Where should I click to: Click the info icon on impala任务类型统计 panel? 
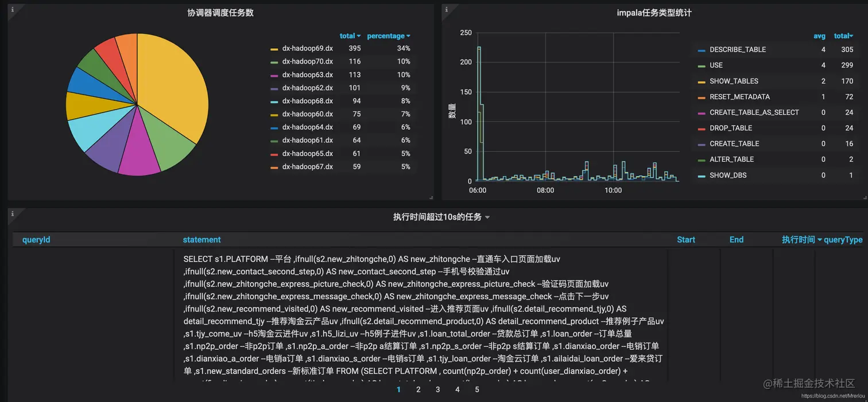point(447,9)
